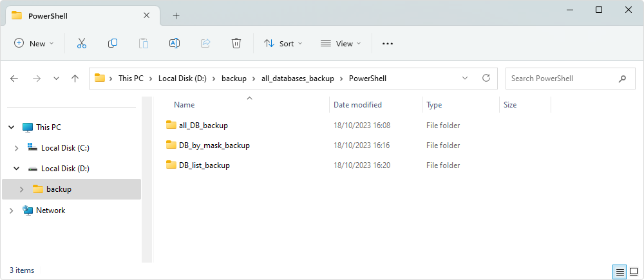Select Local Disk (D:) in sidebar

coord(65,169)
